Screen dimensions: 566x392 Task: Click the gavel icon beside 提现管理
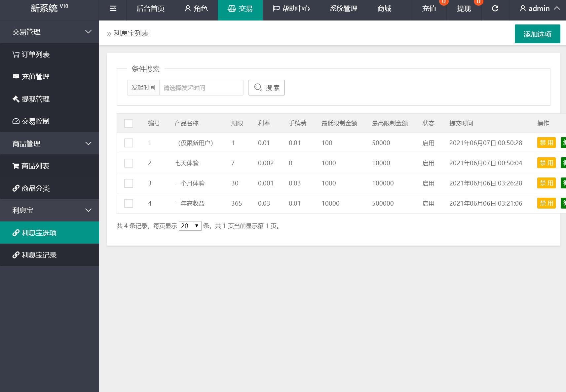pos(16,99)
